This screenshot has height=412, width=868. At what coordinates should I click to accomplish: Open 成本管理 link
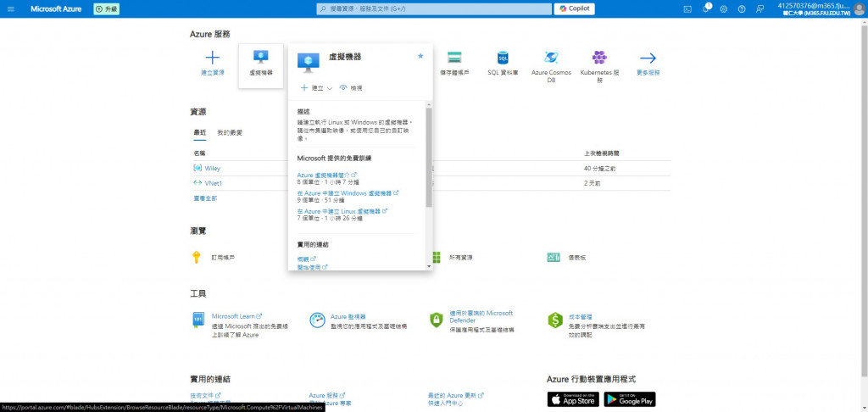[581, 316]
